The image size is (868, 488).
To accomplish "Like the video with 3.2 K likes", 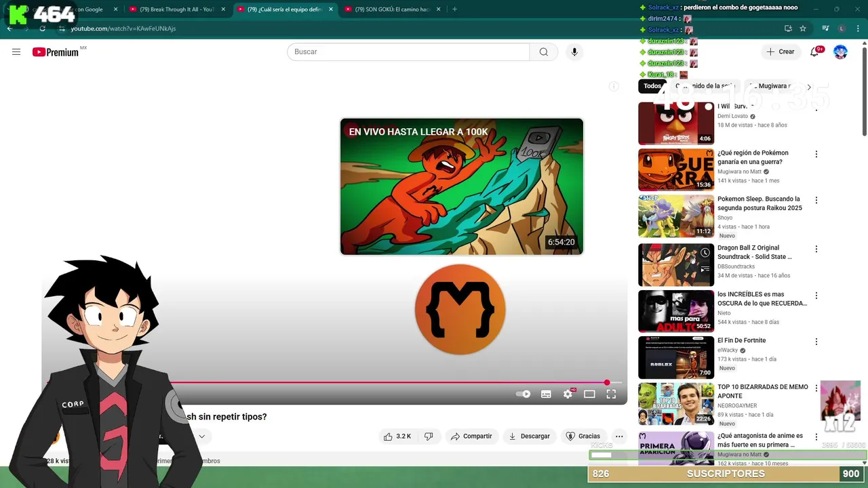I will coord(397,436).
